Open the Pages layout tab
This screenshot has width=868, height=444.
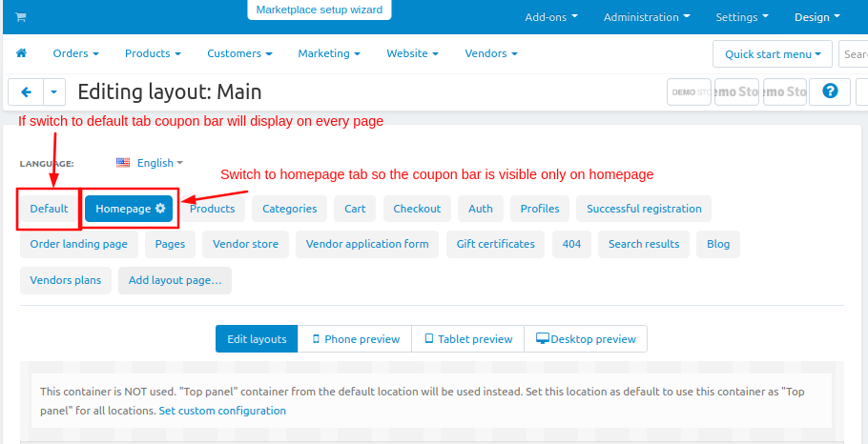pyautogui.click(x=170, y=245)
